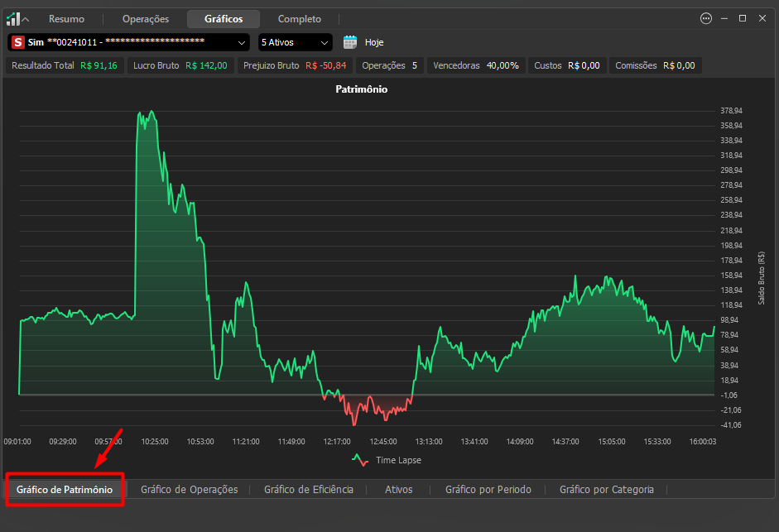Viewport: 779px width, 532px height.
Task: Click the 378,94 y-axis value
Action: 731,111
